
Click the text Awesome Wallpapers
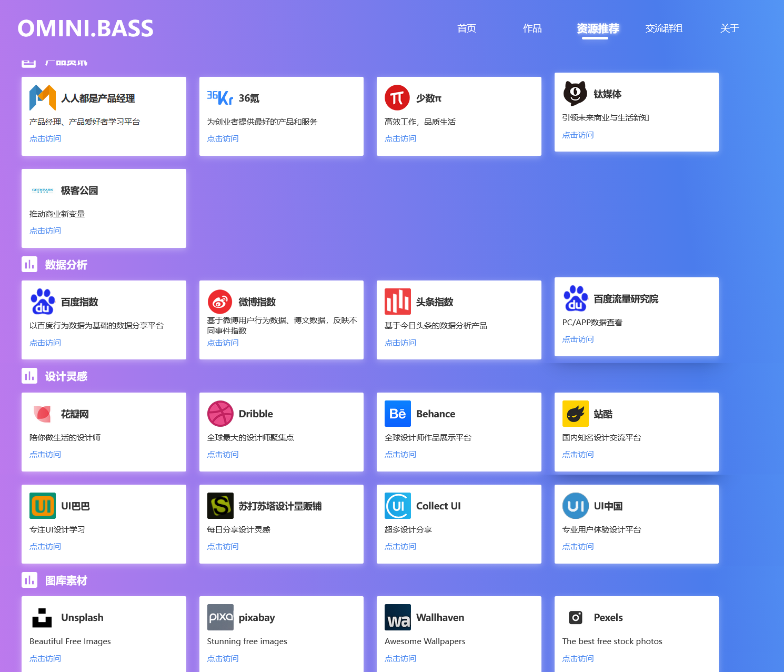(x=425, y=641)
